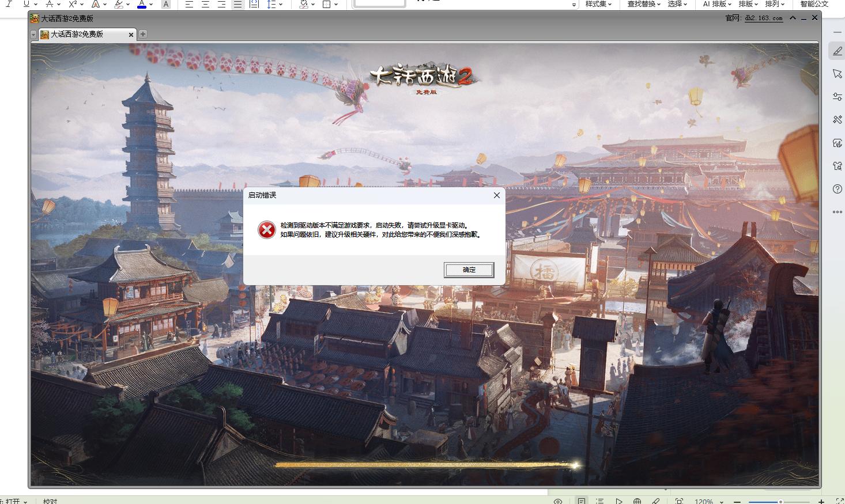Open the dh2.163.com official site link

pos(763,18)
